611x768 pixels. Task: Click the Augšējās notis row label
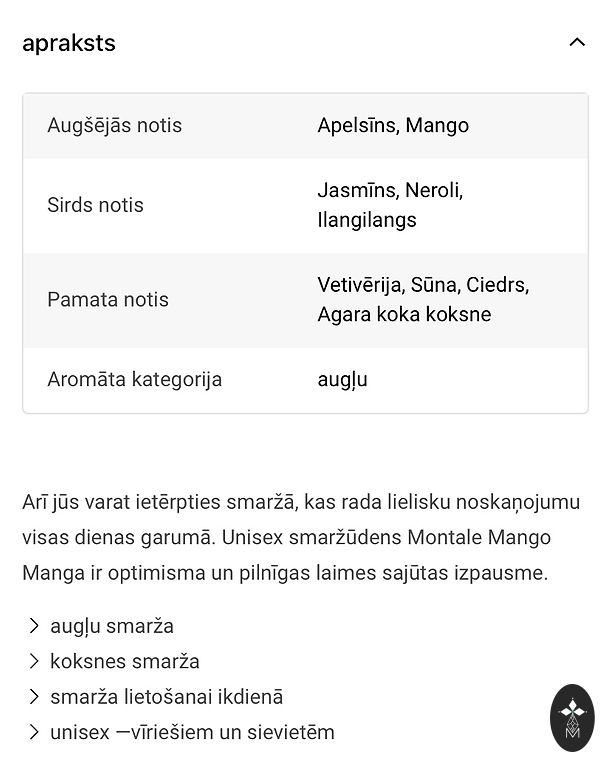[114, 125]
